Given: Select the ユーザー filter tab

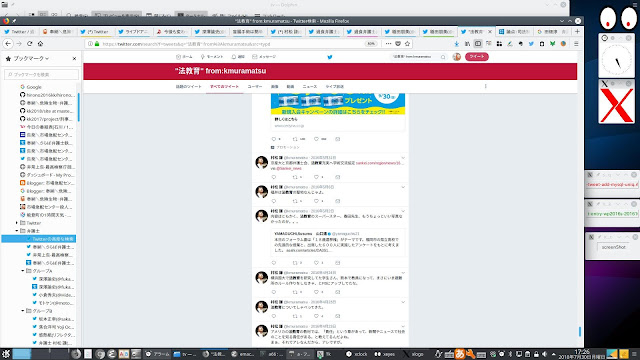Looking at the screenshot, I should click(255, 87).
